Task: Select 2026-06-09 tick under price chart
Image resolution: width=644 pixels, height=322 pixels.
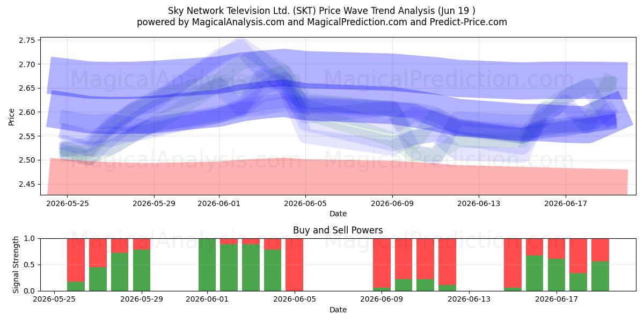Action: coord(392,203)
